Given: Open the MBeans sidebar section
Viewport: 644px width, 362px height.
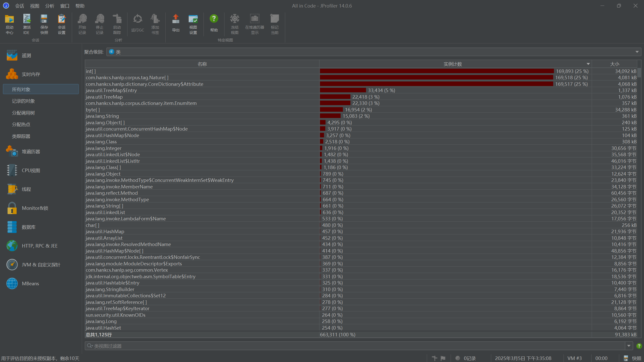Looking at the screenshot, I should [30, 284].
